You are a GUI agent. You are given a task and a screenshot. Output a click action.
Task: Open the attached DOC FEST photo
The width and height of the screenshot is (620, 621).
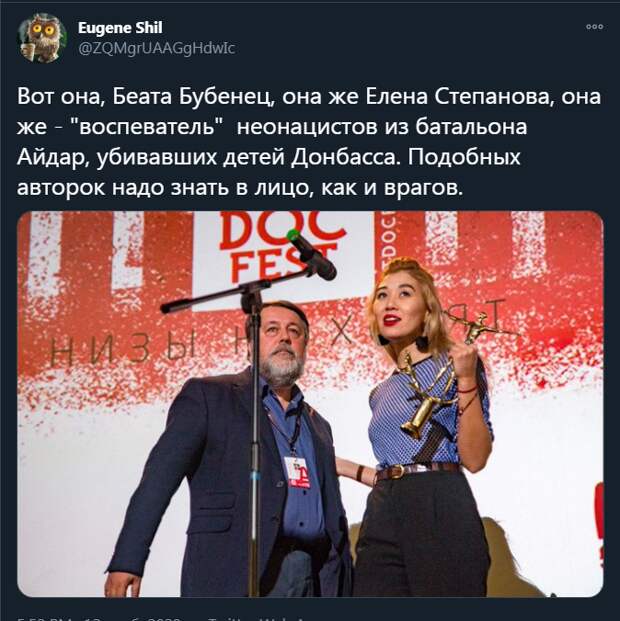click(x=310, y=404)
